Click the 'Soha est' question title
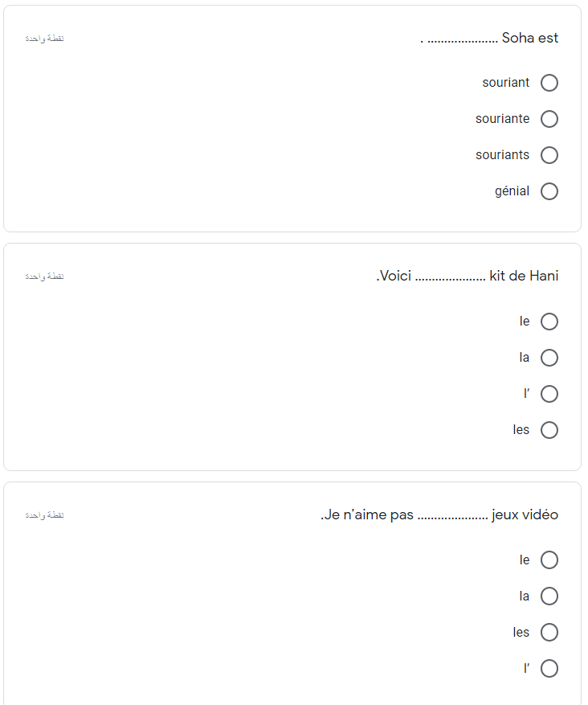The image size is (588, 705). coord(489,38)
